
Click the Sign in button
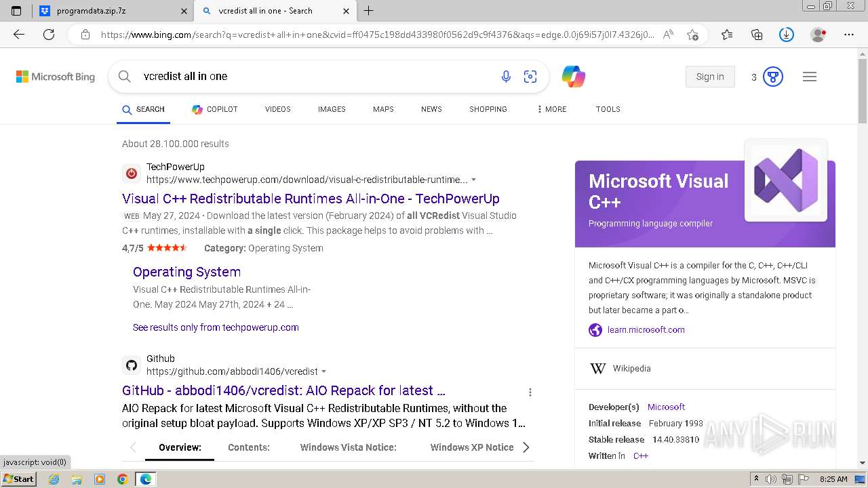coord(710,77)
